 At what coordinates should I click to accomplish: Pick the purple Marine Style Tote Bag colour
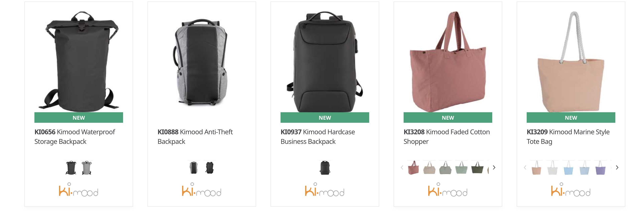600,168
